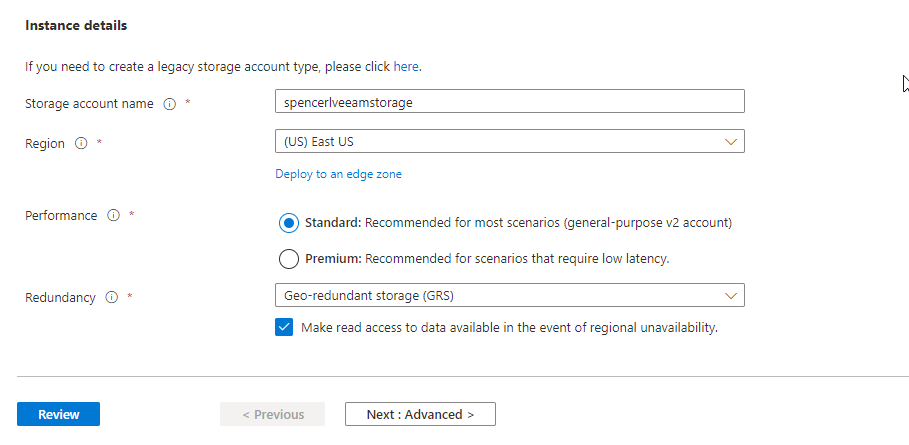The image size is (909, 445).
Task: Click the Storage account name label text
Action: [x=89, y=104]
